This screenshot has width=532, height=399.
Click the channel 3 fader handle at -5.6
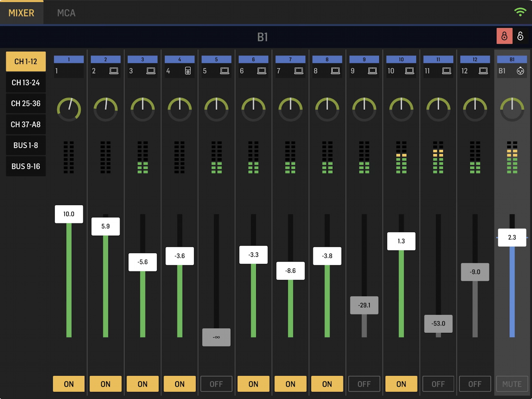(143, 262)
